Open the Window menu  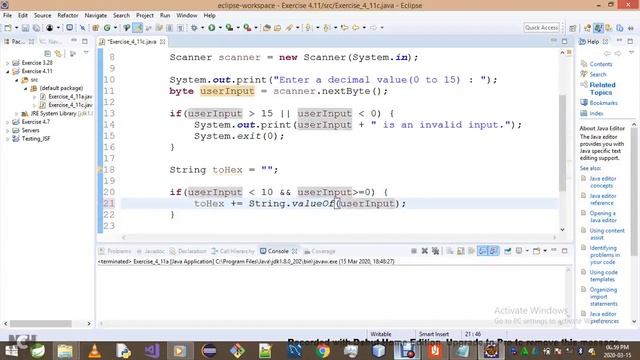187,15
